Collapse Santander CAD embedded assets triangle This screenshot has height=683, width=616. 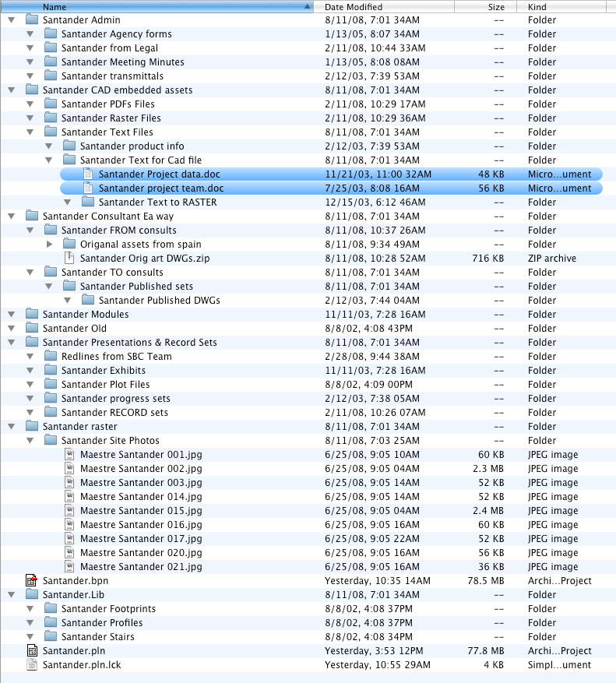click(x=12, y=90)
